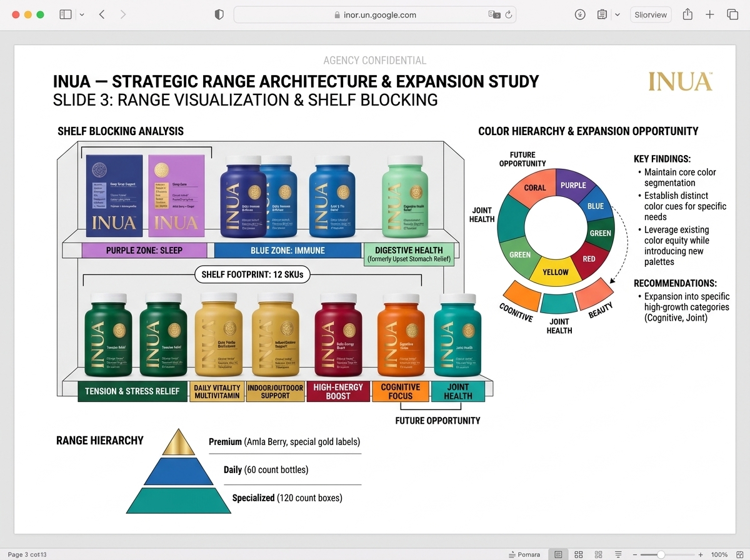
Task: Click the RECOMMENDATIONS heading
Action: click(675, 283)
